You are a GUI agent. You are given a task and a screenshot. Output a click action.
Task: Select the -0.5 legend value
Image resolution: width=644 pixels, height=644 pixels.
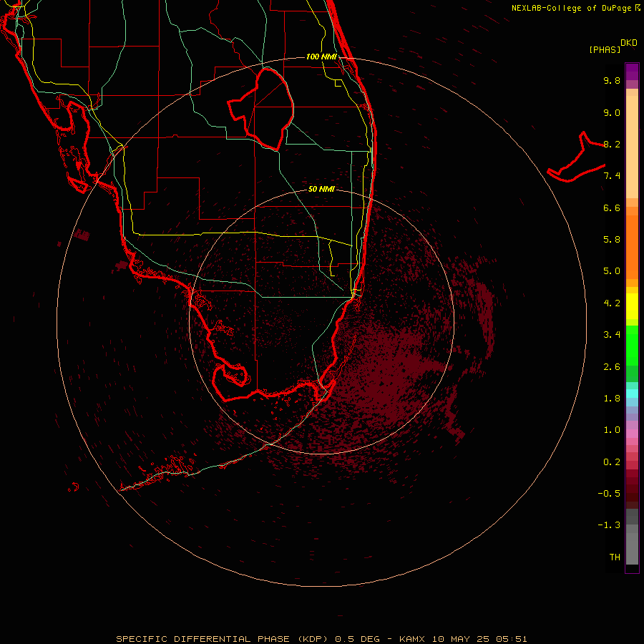[609, 494]
